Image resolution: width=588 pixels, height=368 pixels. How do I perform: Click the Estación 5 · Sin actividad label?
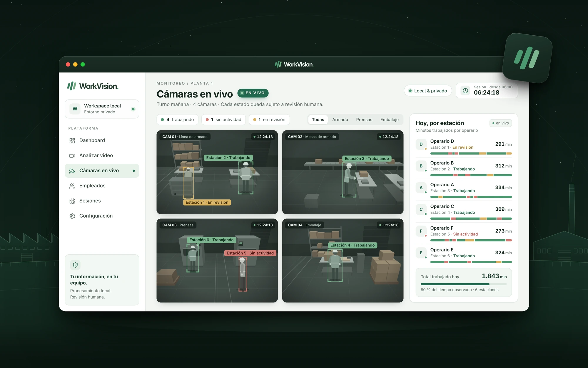pyautogui.click(x=250, y=253)
